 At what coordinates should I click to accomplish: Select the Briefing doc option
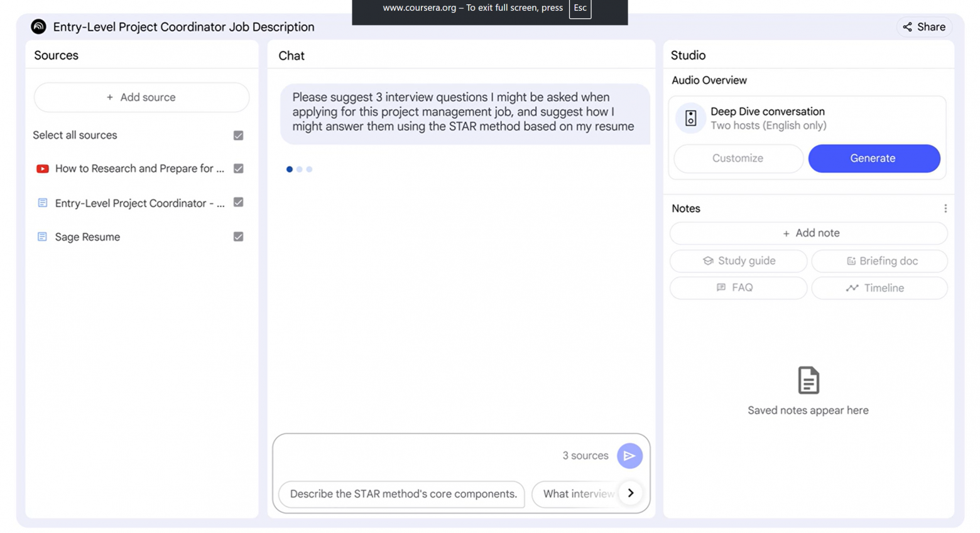[879, 261]
